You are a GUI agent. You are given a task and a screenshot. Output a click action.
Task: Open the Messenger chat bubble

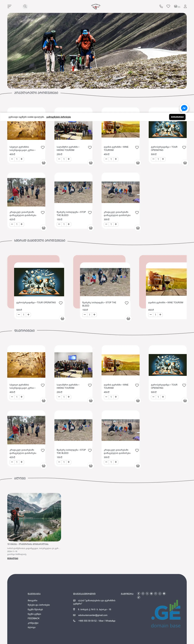point(184,108)
